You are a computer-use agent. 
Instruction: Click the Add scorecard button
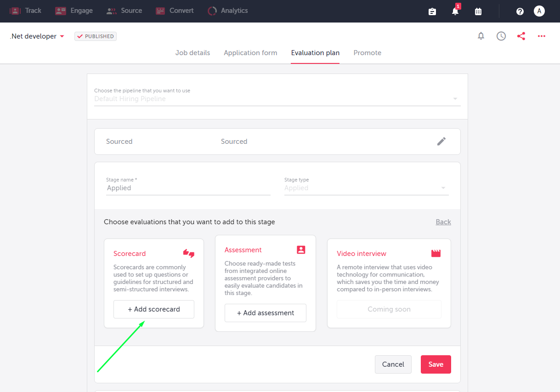[153, 309]
